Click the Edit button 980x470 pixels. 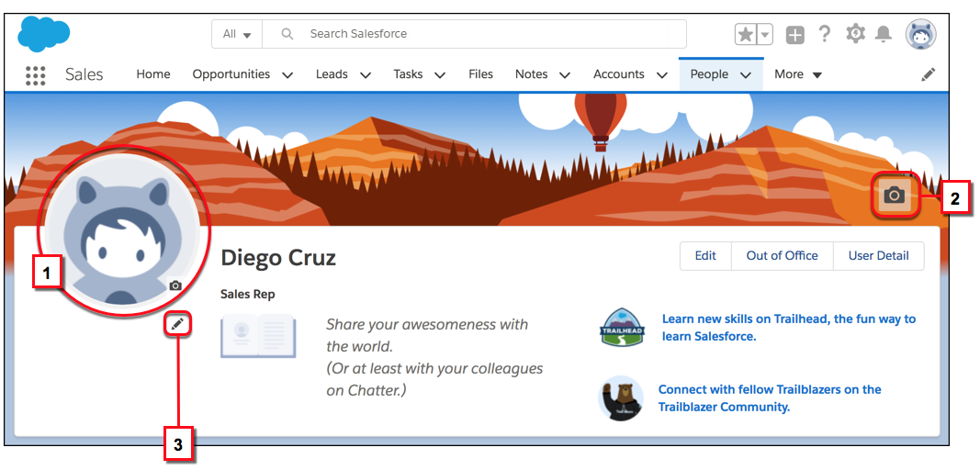coord(705,255)
